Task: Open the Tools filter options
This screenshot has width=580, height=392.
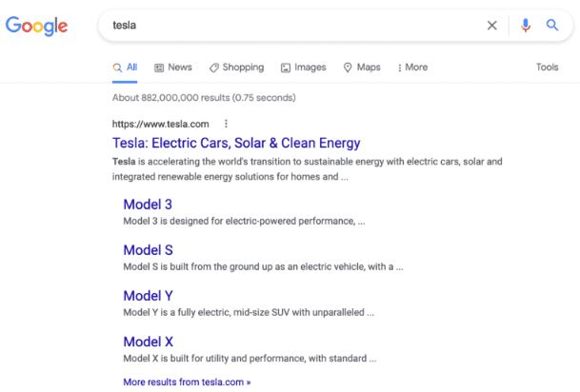Action: tap(547, 67)
